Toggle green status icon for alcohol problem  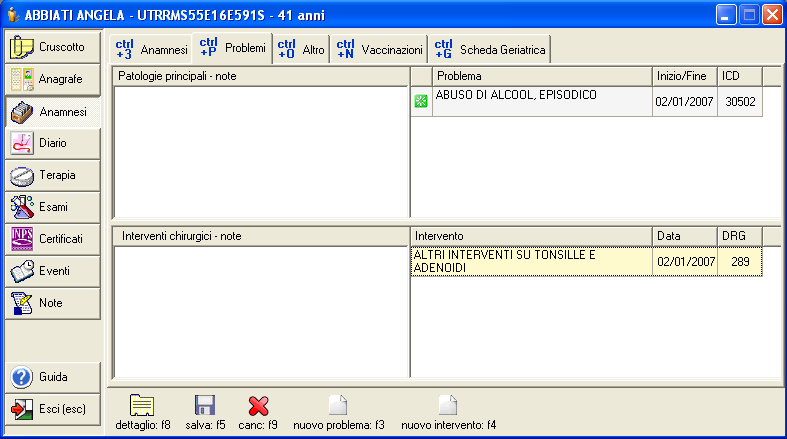click(x=421, y=101)
